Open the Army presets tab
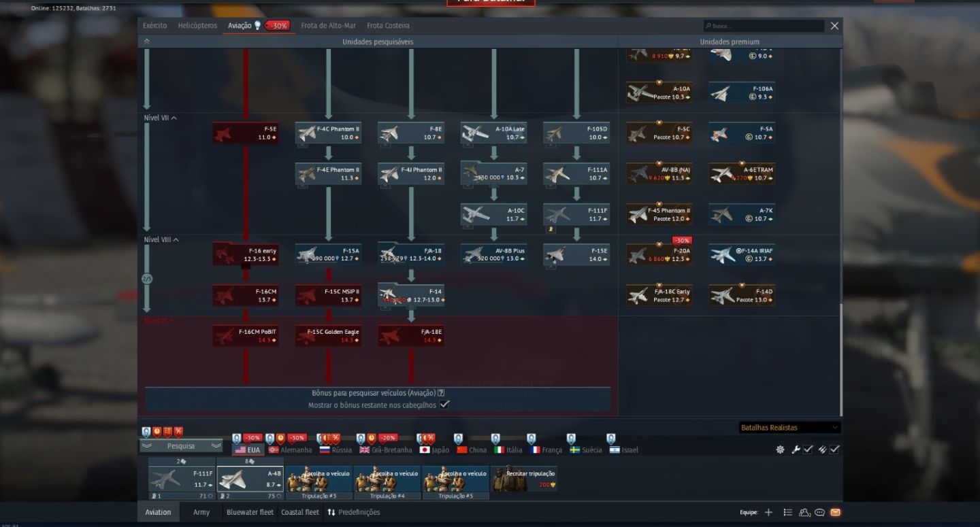The image size is (980, 527). (x=201, y=513)
